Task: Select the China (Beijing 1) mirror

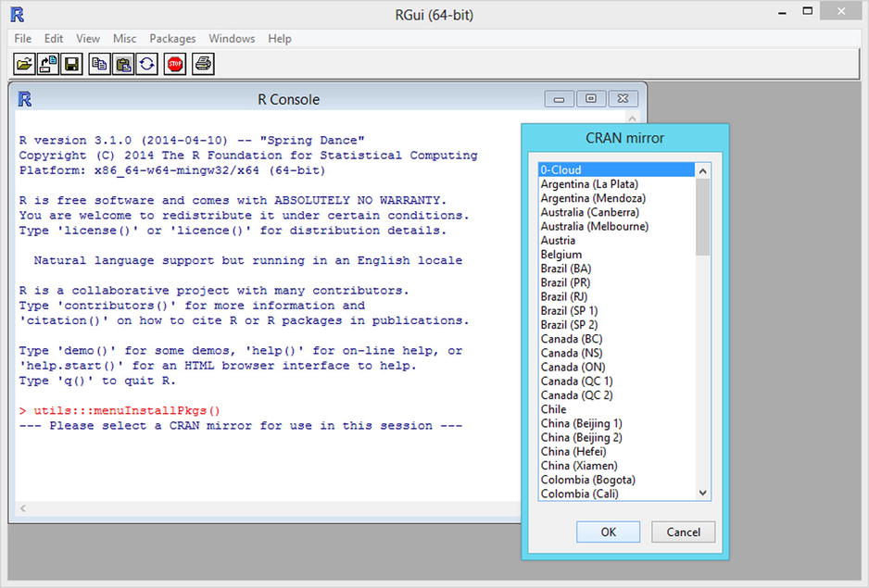Action: tap(617, 423)
